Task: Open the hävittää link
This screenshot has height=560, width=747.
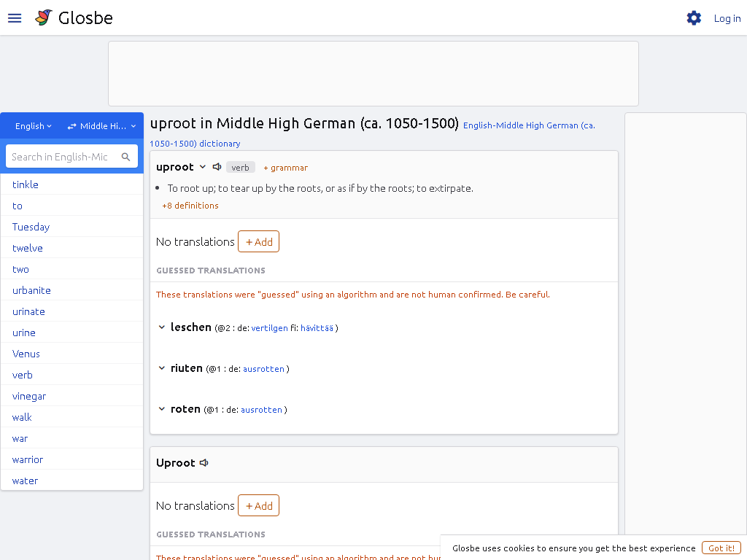Action: (317, 328)
